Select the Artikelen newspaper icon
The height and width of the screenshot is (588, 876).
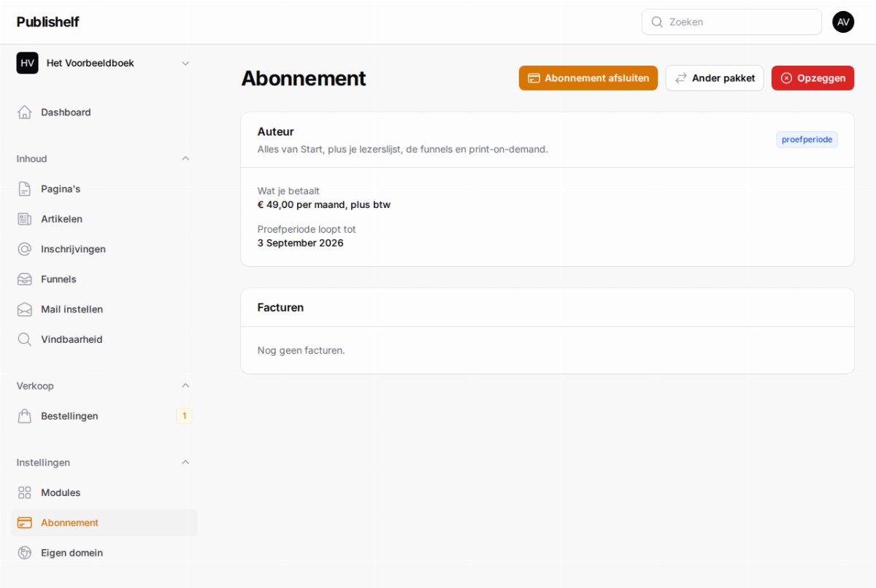tap(25, 219)
